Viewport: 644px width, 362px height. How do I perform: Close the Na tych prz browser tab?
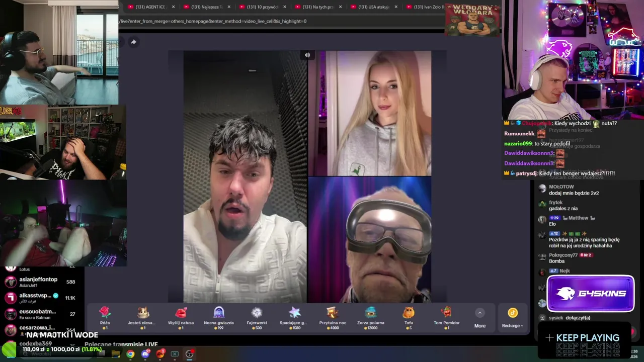coord(340,7)
